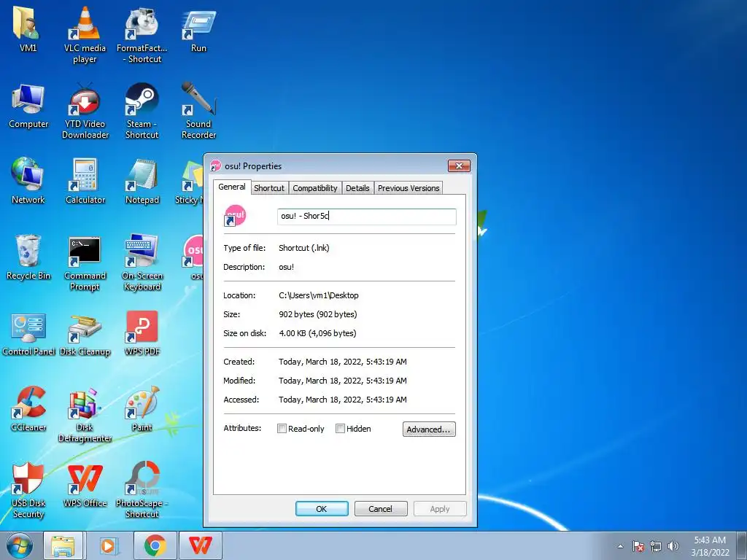The height and width of the screenshot is (560, 747).
Task: Show hidden system tray icons
Action: tap(620, 546)
